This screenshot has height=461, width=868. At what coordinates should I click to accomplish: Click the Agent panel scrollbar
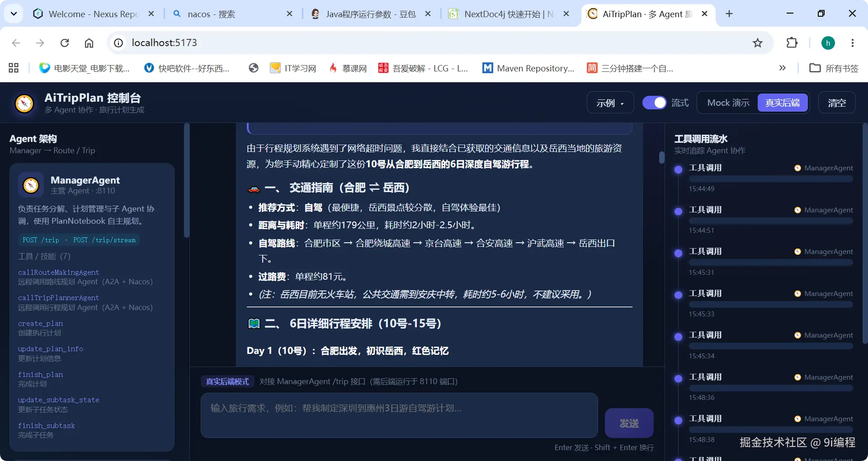click(186, 181)
